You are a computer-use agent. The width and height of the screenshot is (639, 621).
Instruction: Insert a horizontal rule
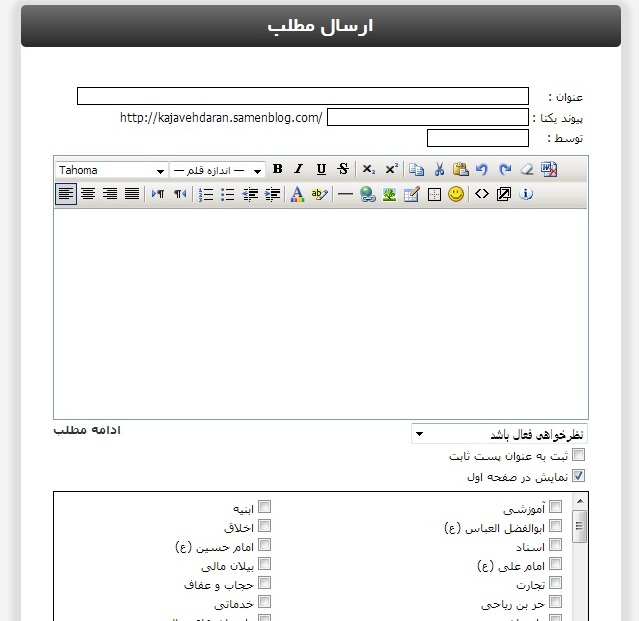(345, 194)
